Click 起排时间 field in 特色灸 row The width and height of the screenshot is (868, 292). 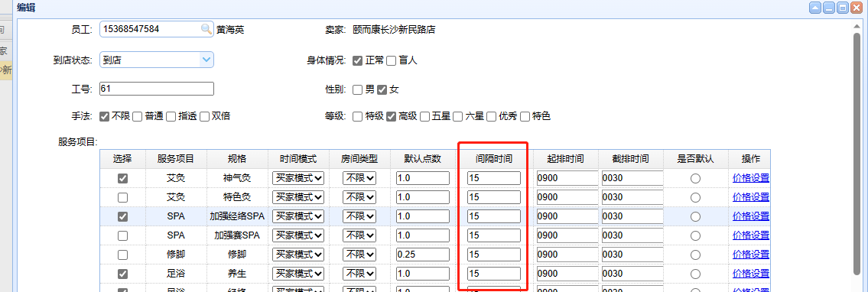[x=567, y=197]
